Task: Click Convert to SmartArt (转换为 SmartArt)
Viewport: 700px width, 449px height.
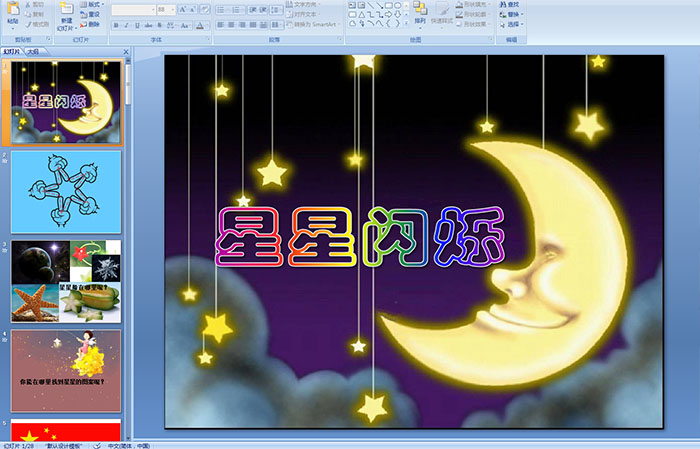Action: pos(314,24)
